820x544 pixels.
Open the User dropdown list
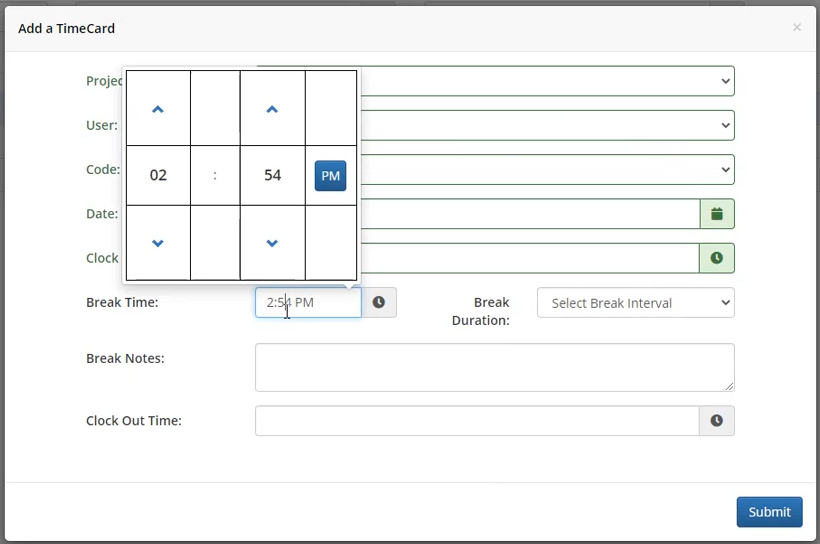click(x=545, y=125)
